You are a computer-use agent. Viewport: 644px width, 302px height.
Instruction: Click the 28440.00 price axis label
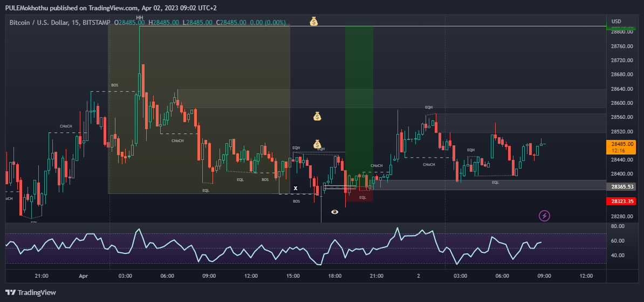coord(622,159)
